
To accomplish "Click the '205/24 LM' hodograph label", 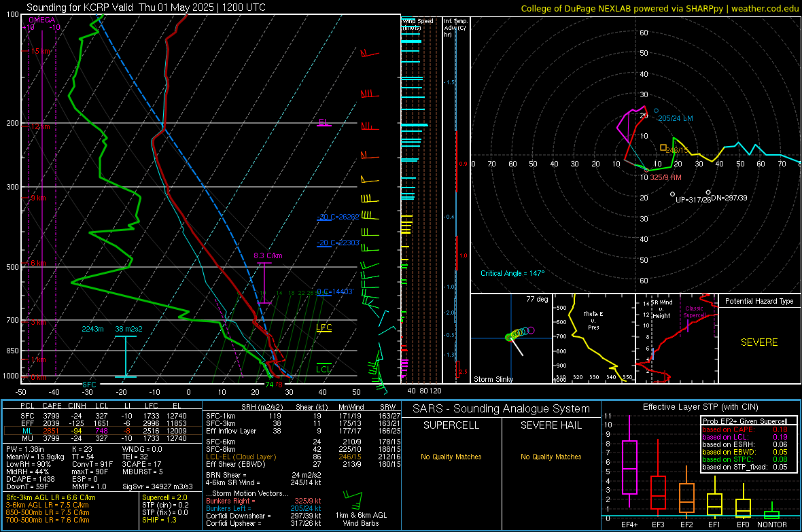I will click(675, 118).
